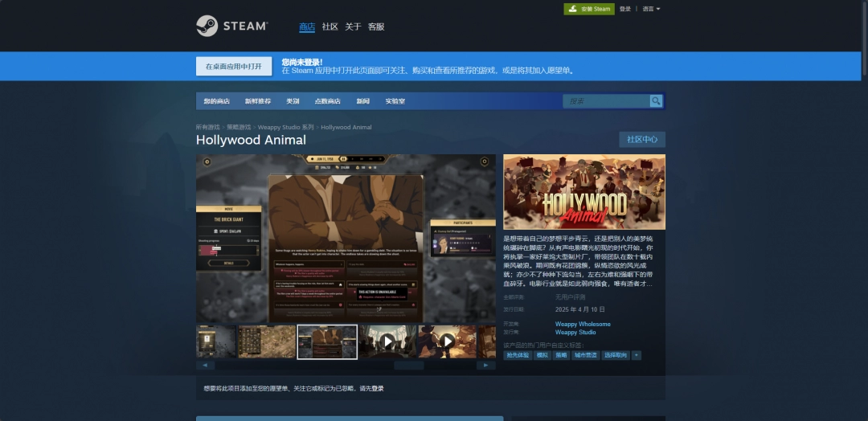Open the 社区中心 community hub

pyautogui.click(x=642, y=140)
